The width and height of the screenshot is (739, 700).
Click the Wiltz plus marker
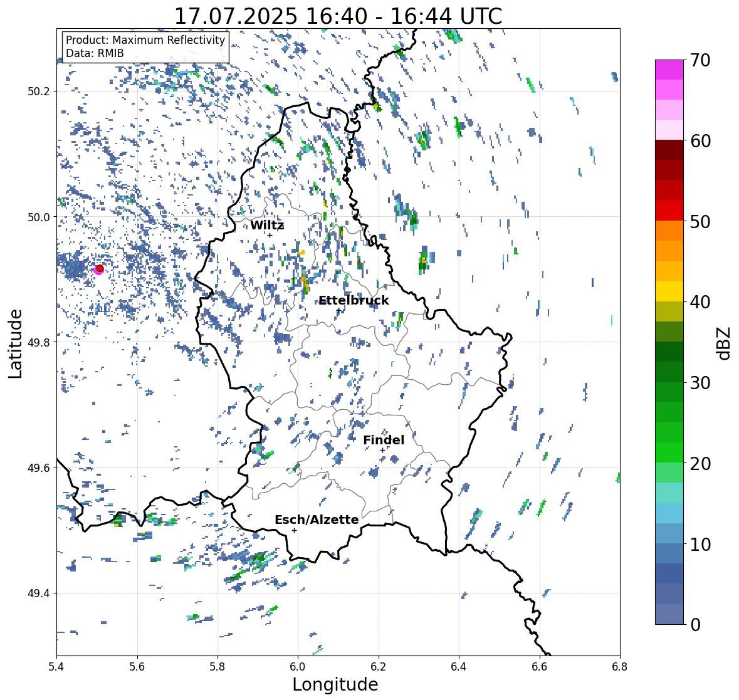[270, 235]
